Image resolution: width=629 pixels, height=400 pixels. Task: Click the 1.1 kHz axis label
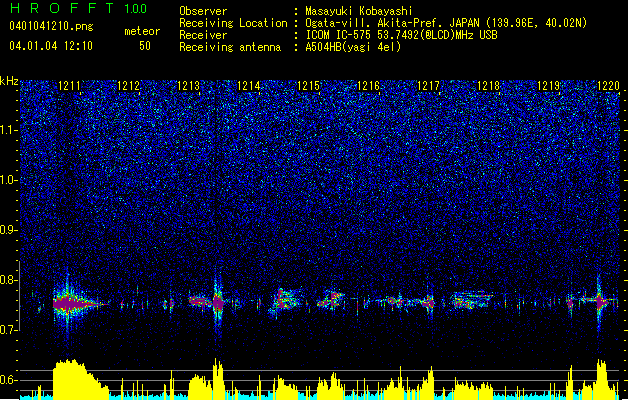pos(9,130)
